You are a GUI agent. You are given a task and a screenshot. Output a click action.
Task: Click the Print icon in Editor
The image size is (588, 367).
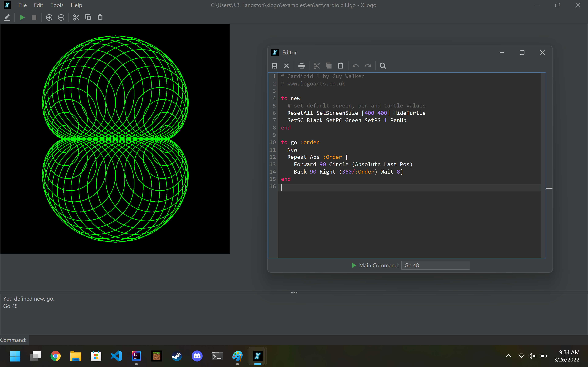pos(302,66)
